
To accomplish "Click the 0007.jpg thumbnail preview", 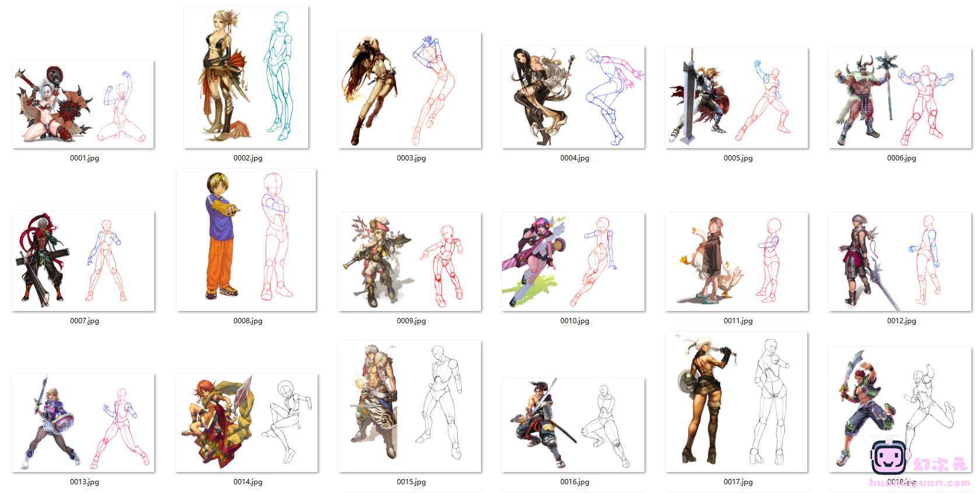I will tap(83, 260).
